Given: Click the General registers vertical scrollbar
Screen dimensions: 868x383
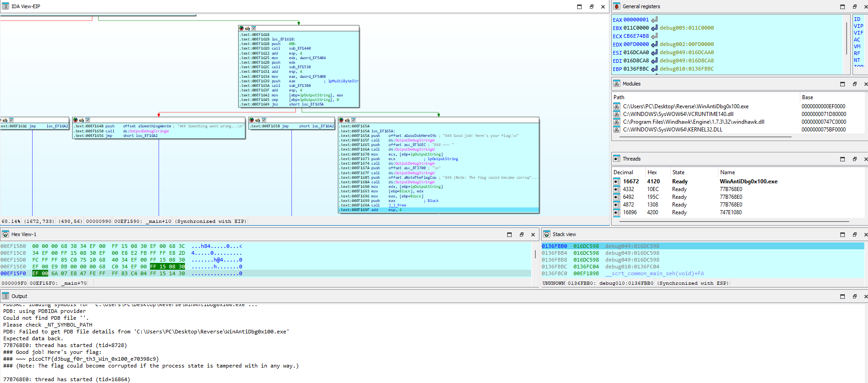Looking at the screenshot, I should coord(847,44).
